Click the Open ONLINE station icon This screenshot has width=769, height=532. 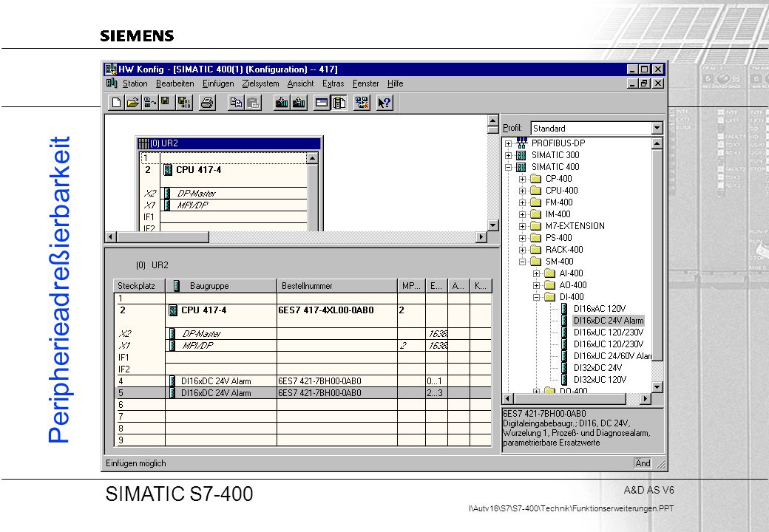click(x=149, y=103)
